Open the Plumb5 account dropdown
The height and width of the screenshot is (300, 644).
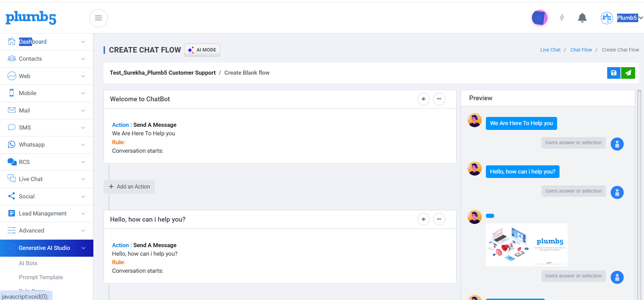pyautogui.click(x=630, y=18)
